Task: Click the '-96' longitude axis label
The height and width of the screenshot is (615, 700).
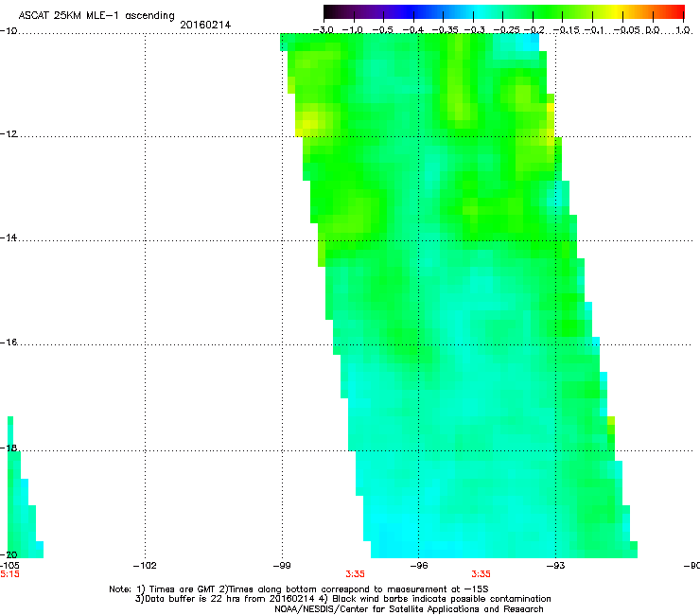Action: point(419,566)
